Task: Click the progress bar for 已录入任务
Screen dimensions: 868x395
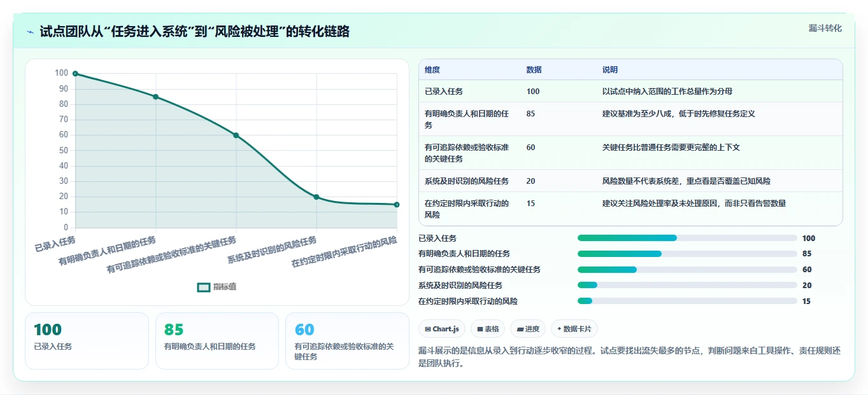Action: tap(687, 238)
